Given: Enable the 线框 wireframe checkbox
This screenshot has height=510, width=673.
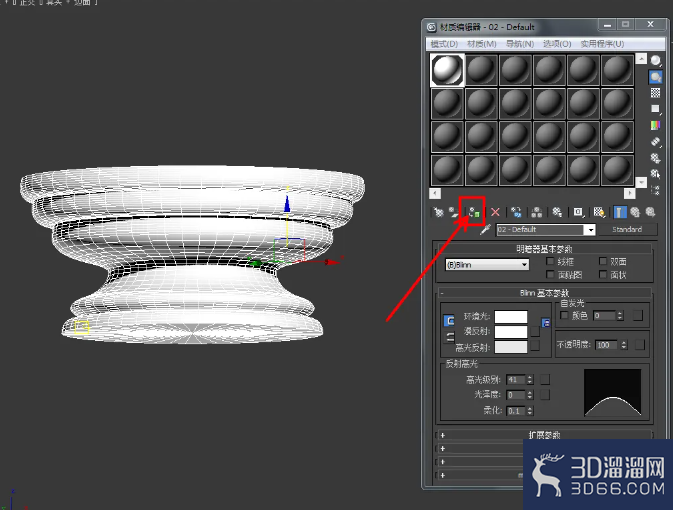Looking at the screenshot, I should 550,261.
